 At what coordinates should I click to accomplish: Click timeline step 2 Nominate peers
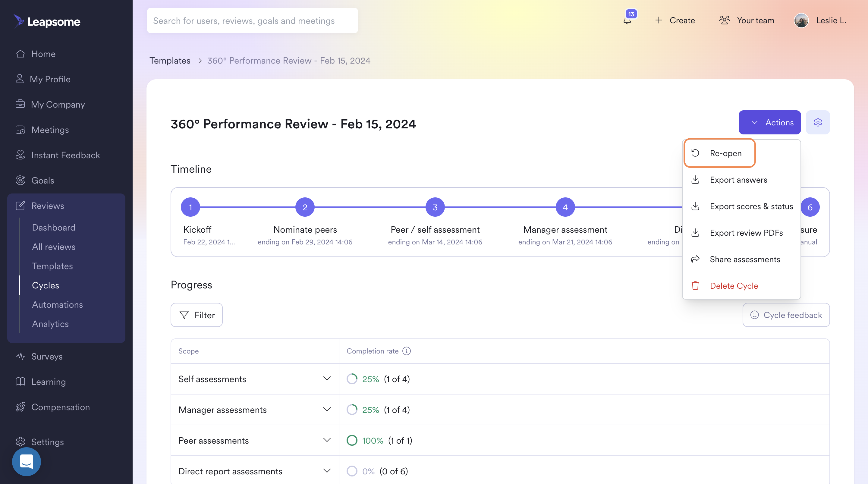305,207
